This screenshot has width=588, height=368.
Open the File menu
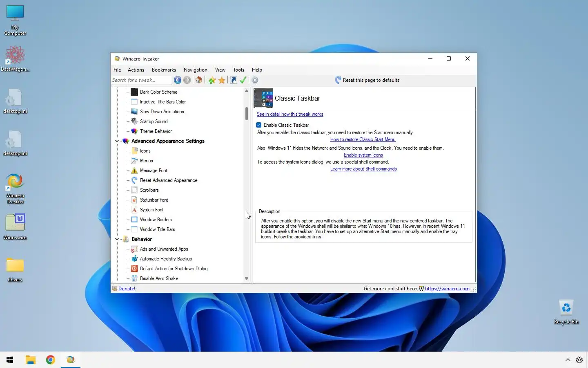pos(117,70)
